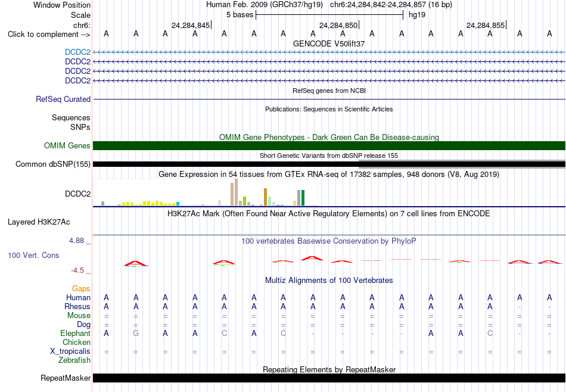The image size is (566, 392).
Task: Click the '5 bases' scale bar text
Action: coord(240,15)
